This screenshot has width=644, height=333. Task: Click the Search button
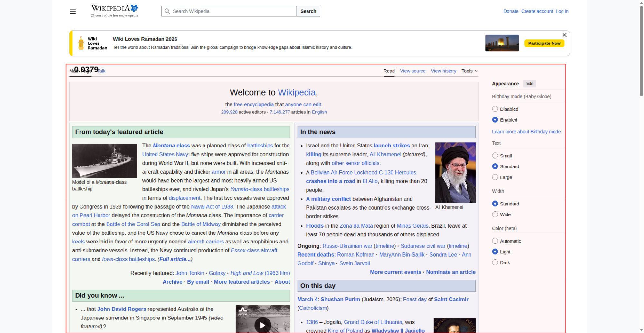point(308,11)
